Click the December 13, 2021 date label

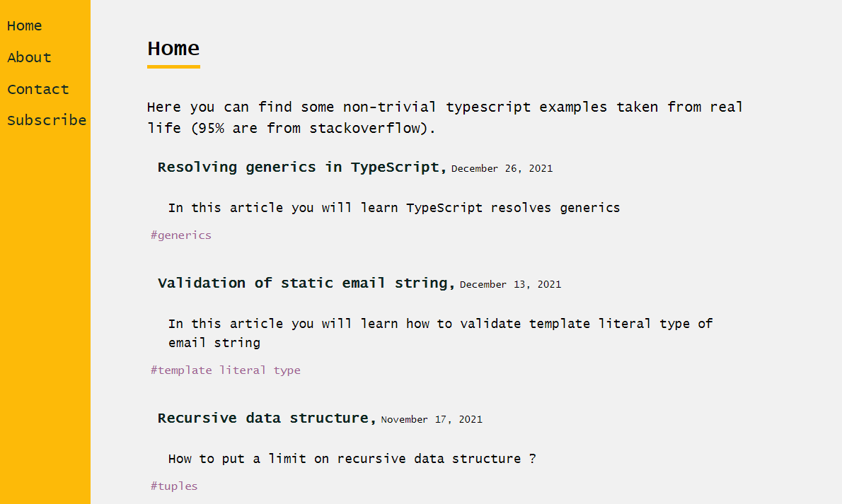(510, 284)
